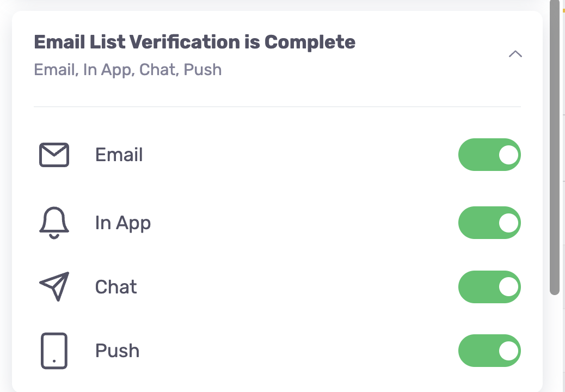Select the Email channel label
Image resolution: width=565 pixels, height=392 pixels.
click(119, 155)
